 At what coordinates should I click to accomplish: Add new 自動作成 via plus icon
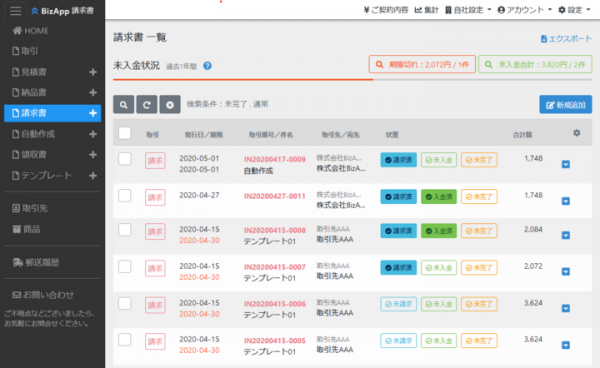(93, 134)
